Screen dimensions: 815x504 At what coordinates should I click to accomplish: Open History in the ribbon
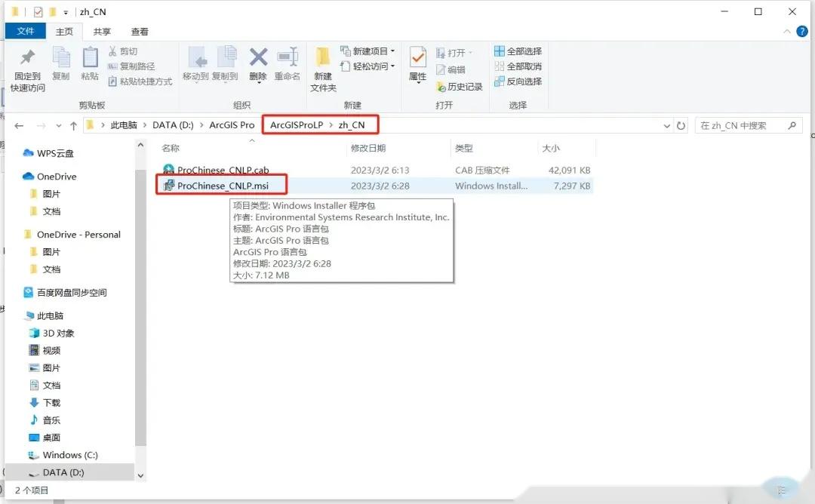point(460,87)
